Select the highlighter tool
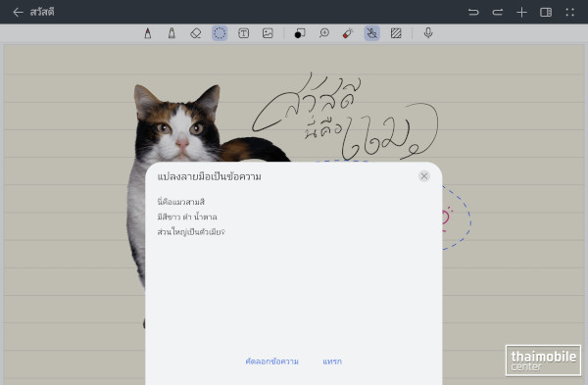This screenshot has height=385, width=588. pos(171,33)
